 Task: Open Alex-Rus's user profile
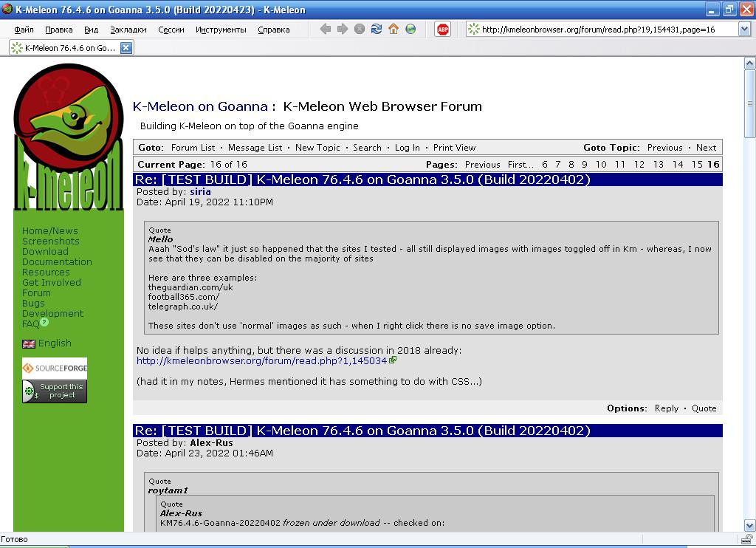pyautogui.click(x=211, y=443)
